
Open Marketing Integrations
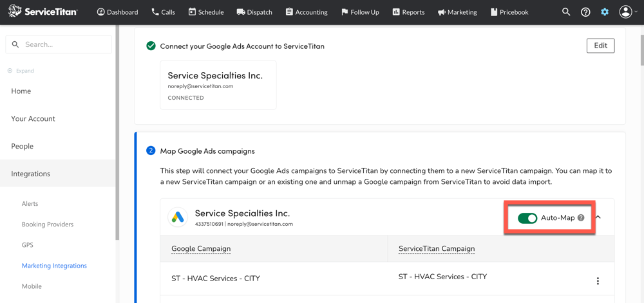pos(54,266)
